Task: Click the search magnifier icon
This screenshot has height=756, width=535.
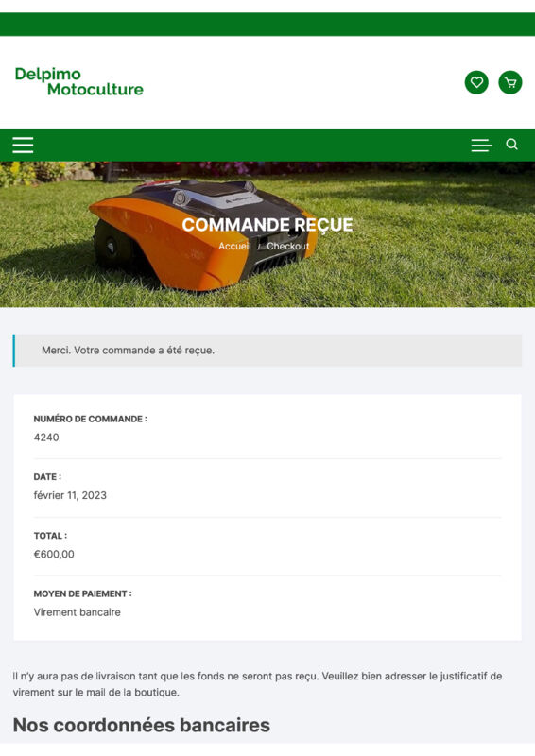Action: (x=512, y=145)
